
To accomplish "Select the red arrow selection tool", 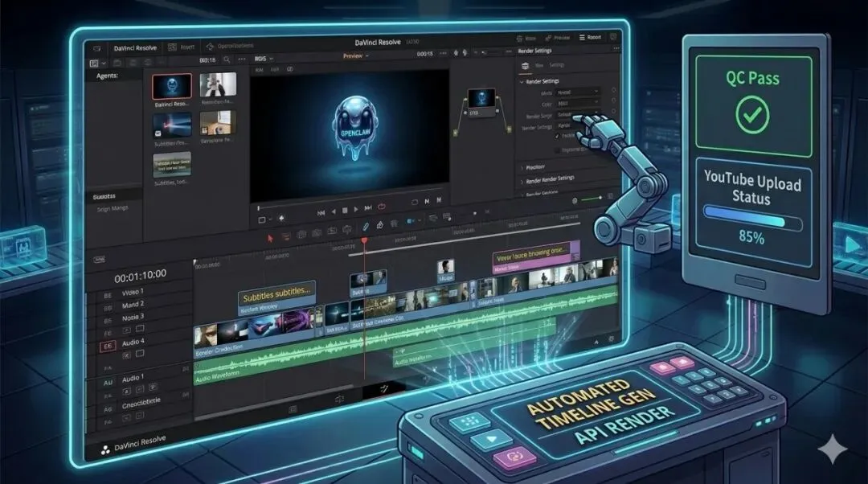I will 270,238.
